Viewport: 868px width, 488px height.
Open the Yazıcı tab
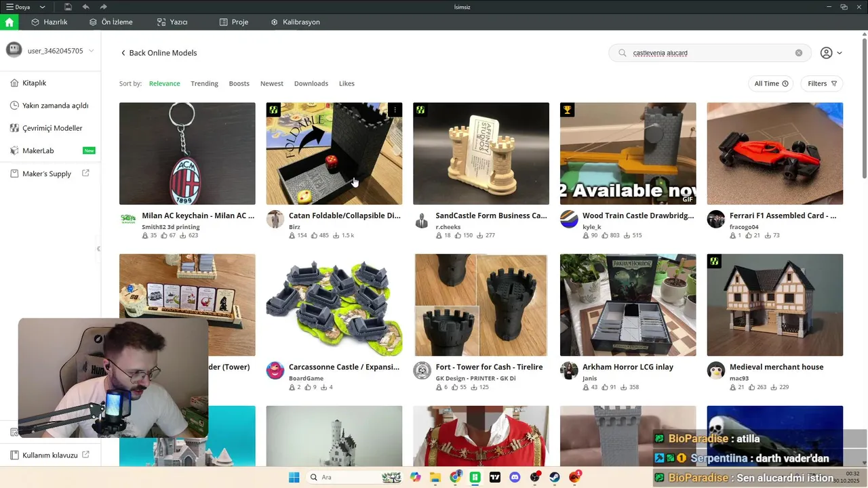(172, 22)
